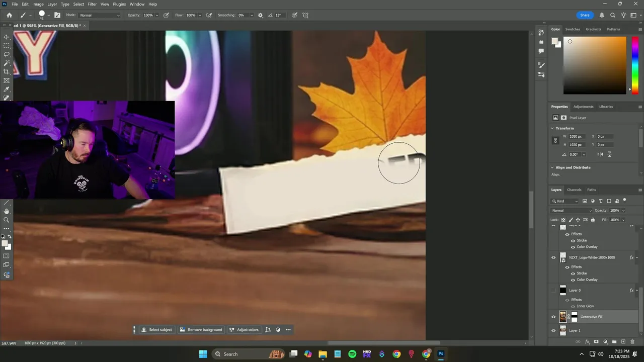
Task: Click the color picker field
Action: coord(595,65)
